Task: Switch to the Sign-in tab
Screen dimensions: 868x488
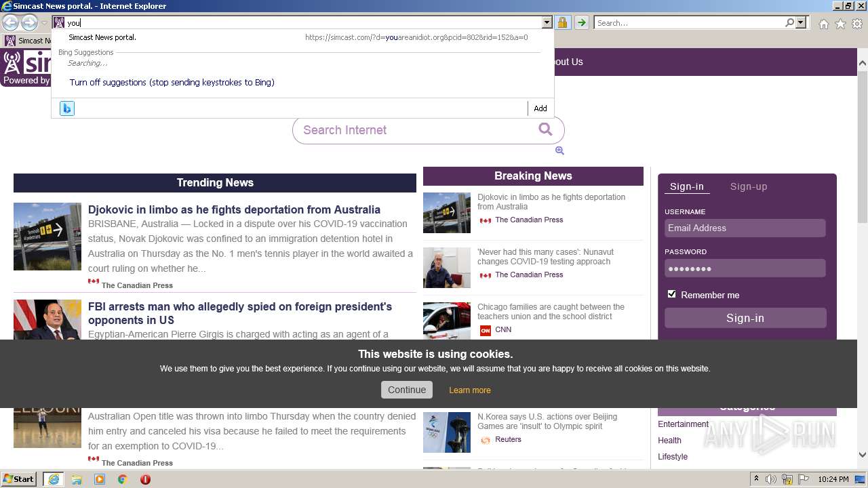Action: click(687, 187)
